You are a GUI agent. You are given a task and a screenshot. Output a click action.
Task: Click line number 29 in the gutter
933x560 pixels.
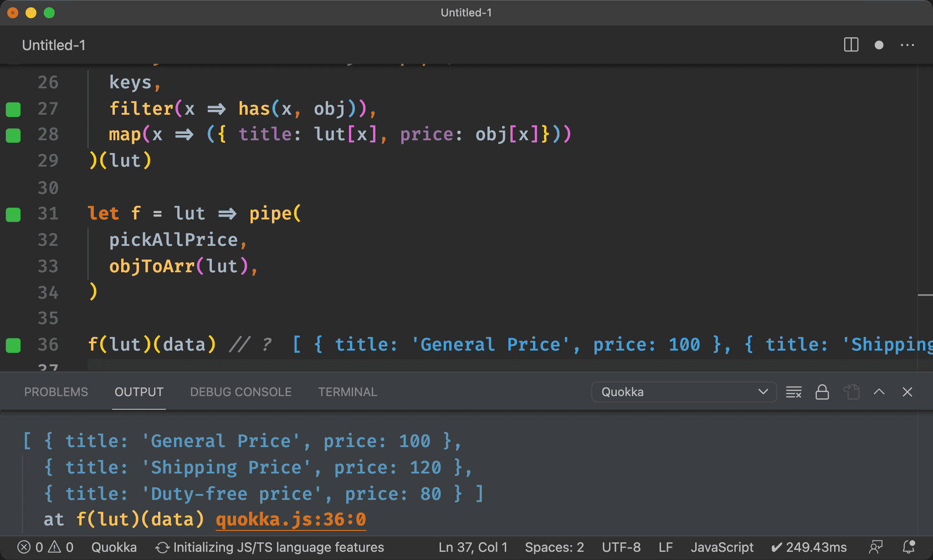point(48,161)
